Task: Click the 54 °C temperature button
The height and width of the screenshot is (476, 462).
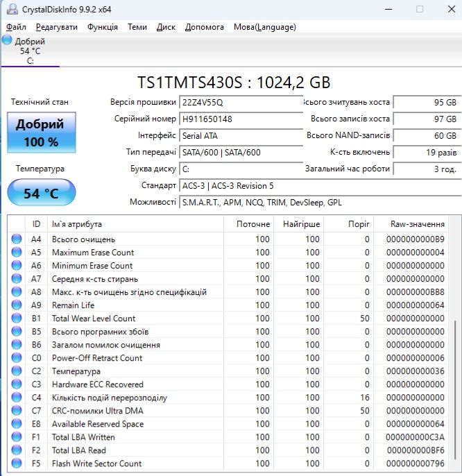Action: 42,192
